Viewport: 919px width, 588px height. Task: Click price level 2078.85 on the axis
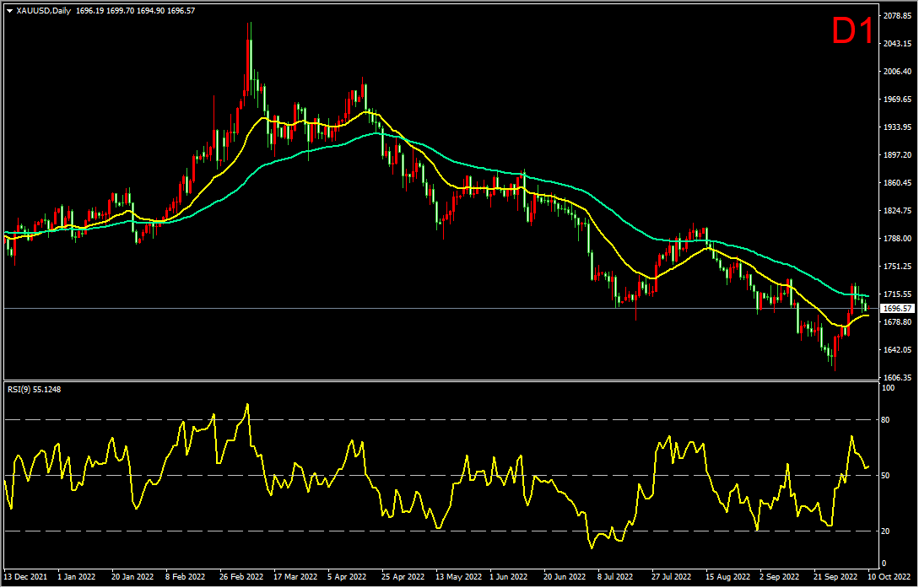click(x=897, y=16)
